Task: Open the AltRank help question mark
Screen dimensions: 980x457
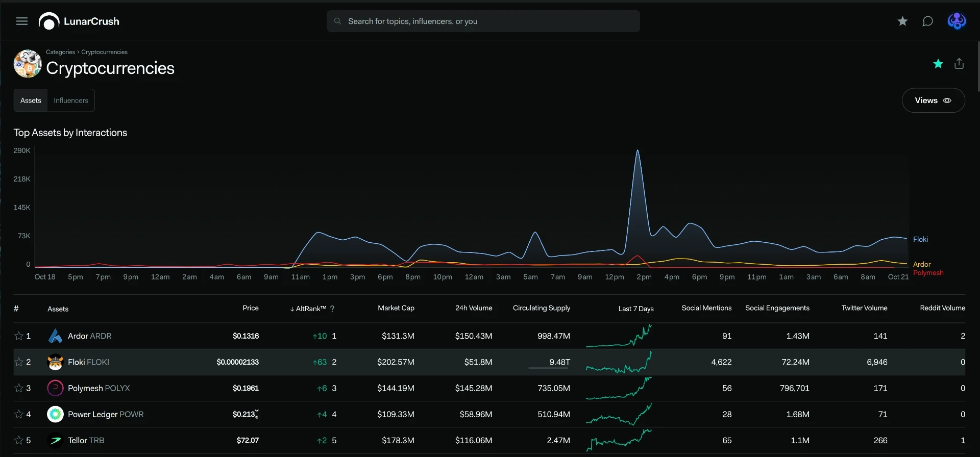Action: point(332,309)
